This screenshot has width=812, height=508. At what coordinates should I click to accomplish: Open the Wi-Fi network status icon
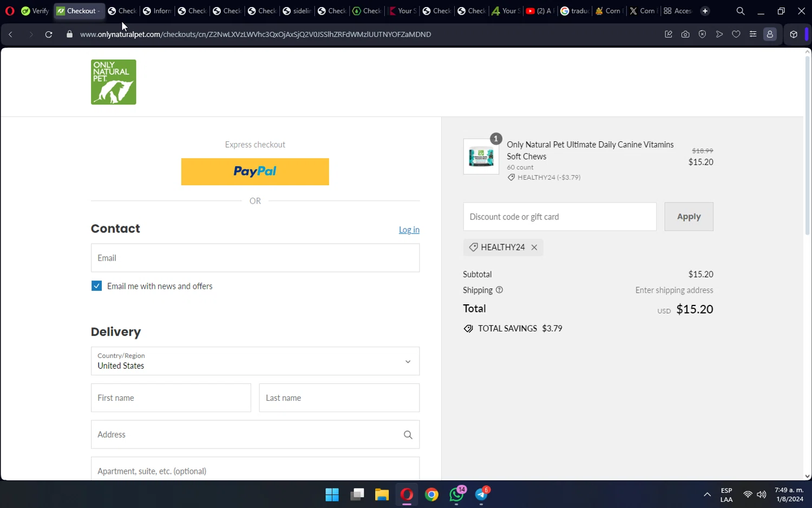[x=748, y=494]
